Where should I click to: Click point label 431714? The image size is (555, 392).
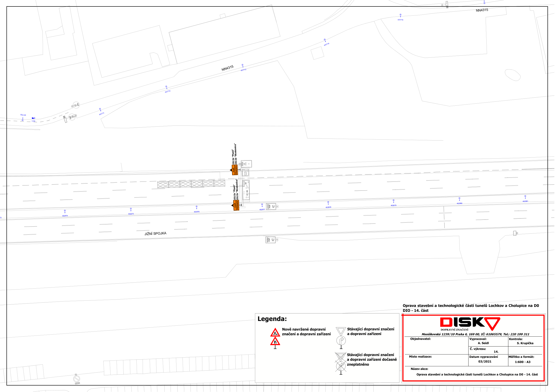point(326,44)
